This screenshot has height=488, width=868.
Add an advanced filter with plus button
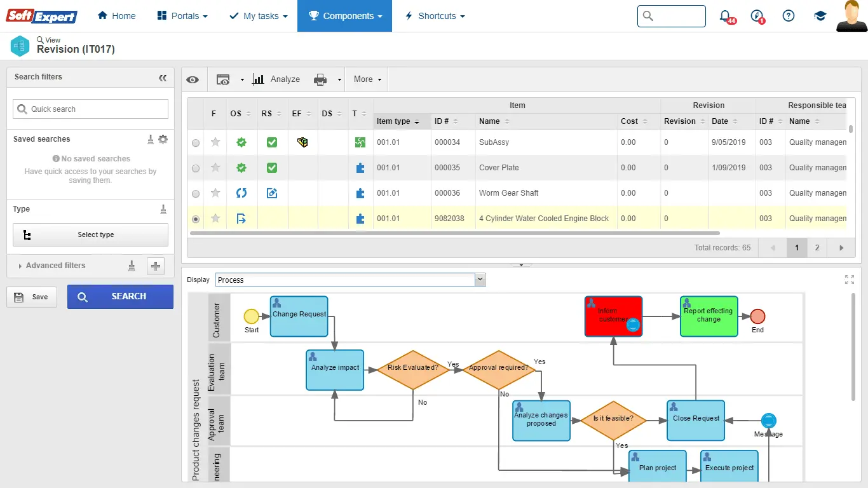[156, 266]
